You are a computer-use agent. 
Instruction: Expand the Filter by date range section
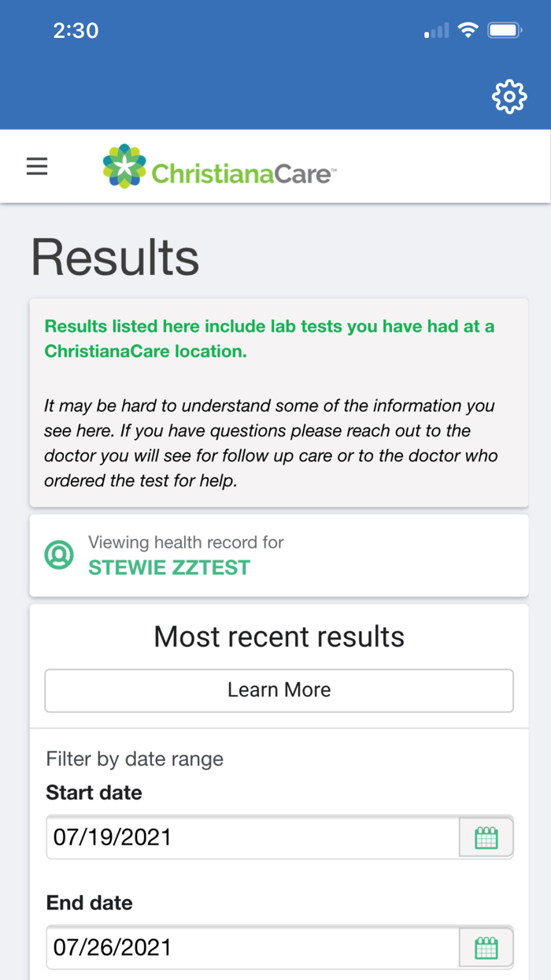[x=135, y=759]
